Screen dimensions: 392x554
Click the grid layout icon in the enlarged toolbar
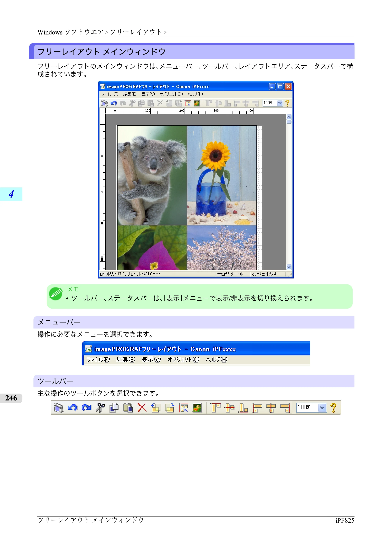183,408
